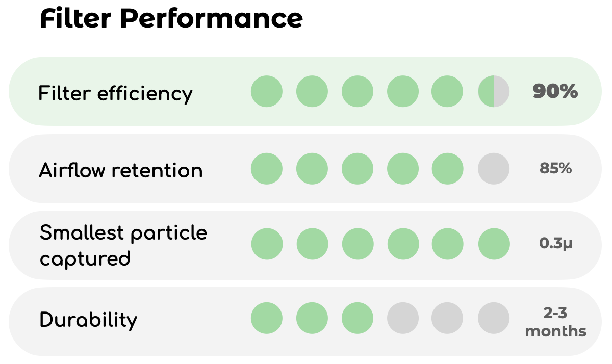The height and width of the screenshot is (364, 612).
Task: Click the third green dot in Durability row
Action: coord(358,318)
